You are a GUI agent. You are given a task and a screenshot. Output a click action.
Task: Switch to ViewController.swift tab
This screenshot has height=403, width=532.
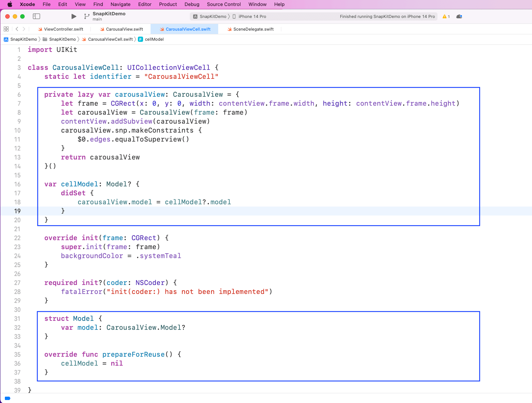(x=63, y=29)
